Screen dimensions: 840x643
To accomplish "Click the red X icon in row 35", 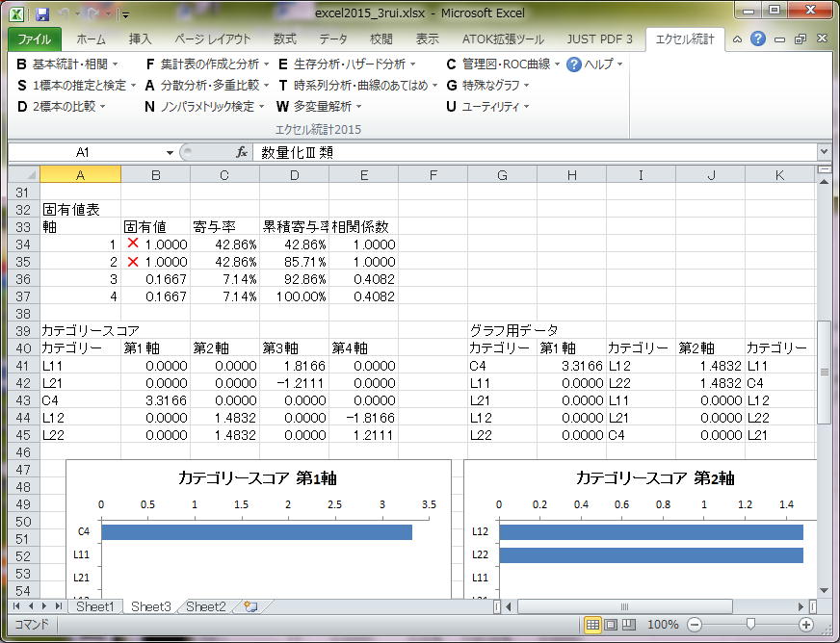I will [x=133, y=261].
